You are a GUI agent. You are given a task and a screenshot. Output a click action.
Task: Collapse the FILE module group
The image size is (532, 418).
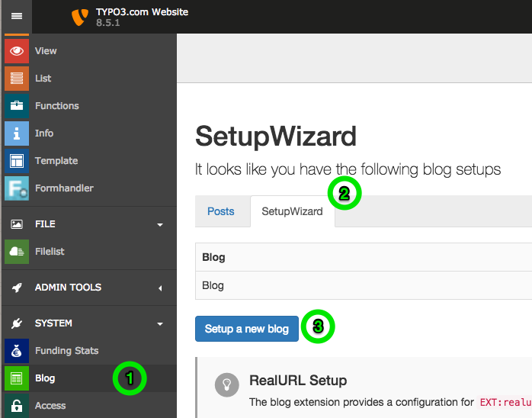point(159,224)
